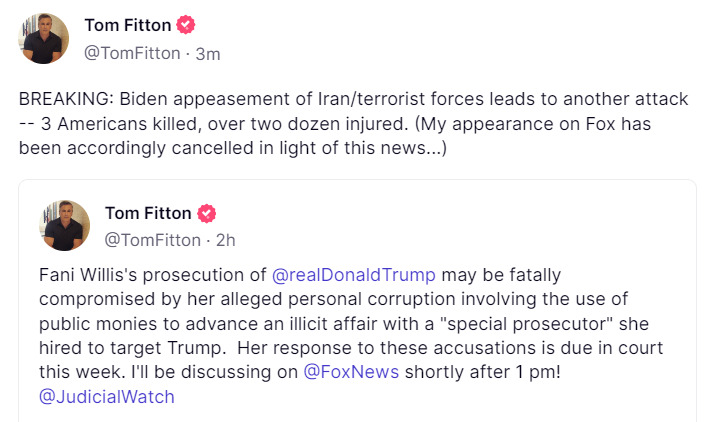705x422 pixels.
Task: Click the avatar inside the quoted post
Action: [64, 226]
